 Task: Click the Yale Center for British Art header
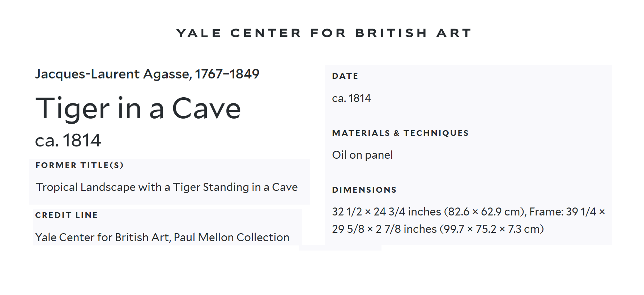tap(324, 33)
